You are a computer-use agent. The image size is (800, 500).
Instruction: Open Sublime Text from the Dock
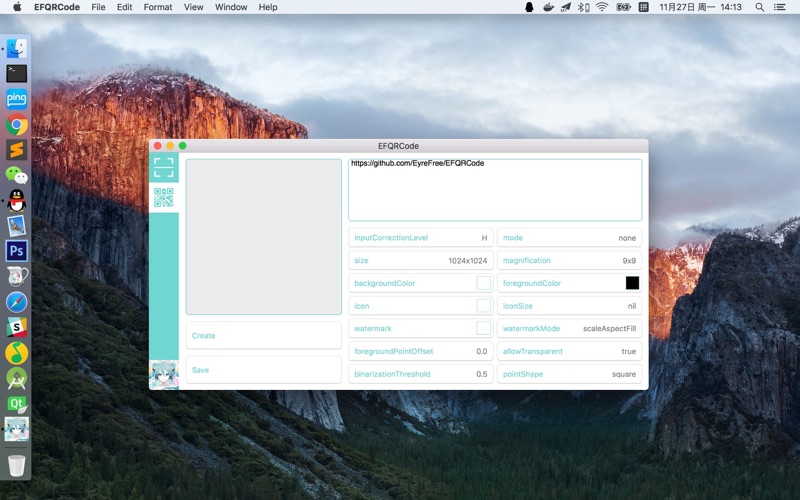point(16,149)
